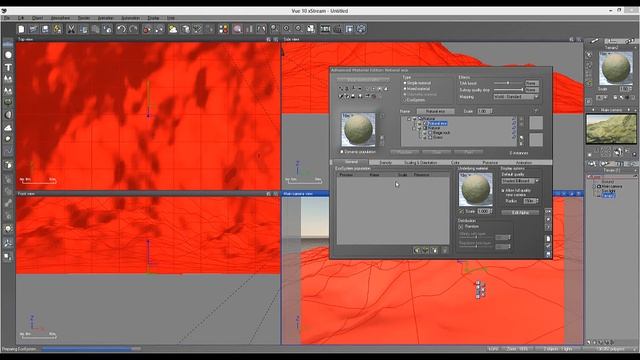Click the new document icon on material editor edge
Viewport: 640px width, 360px height.
point(548,239)
